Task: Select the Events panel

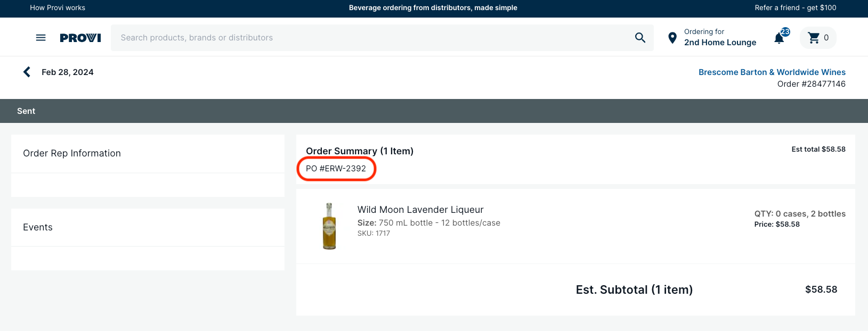Action: coord(38,227)
